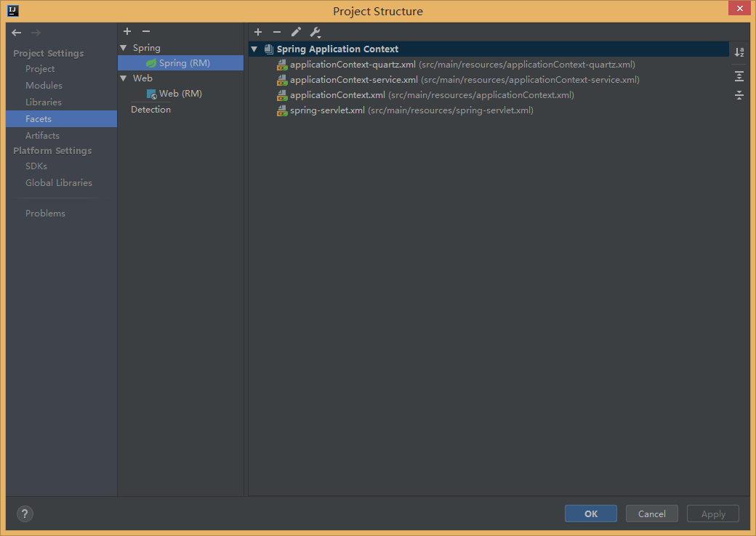Open the Problems page
The width and height of the screenshot is (756, 536).
pos(45,213)
